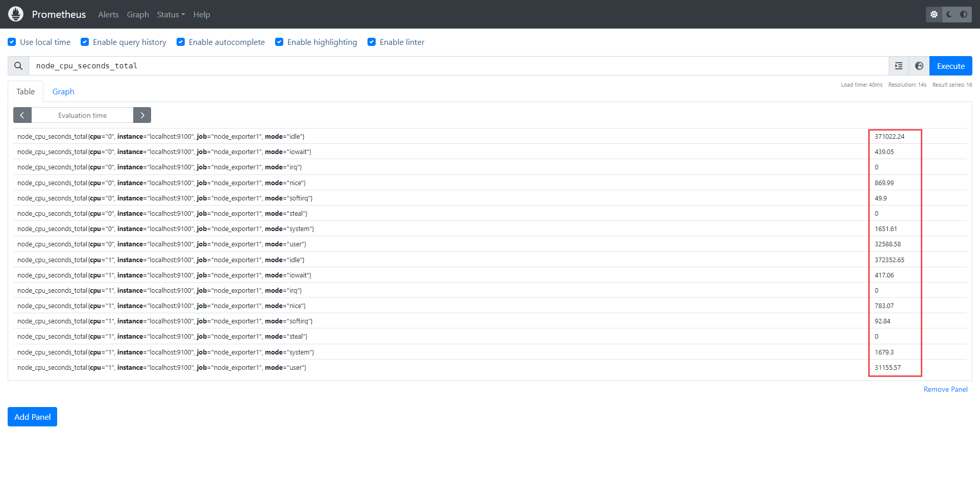Click the Remove Panel link
The height and width of the screenshot is (482, 980).
click(945, 389)
